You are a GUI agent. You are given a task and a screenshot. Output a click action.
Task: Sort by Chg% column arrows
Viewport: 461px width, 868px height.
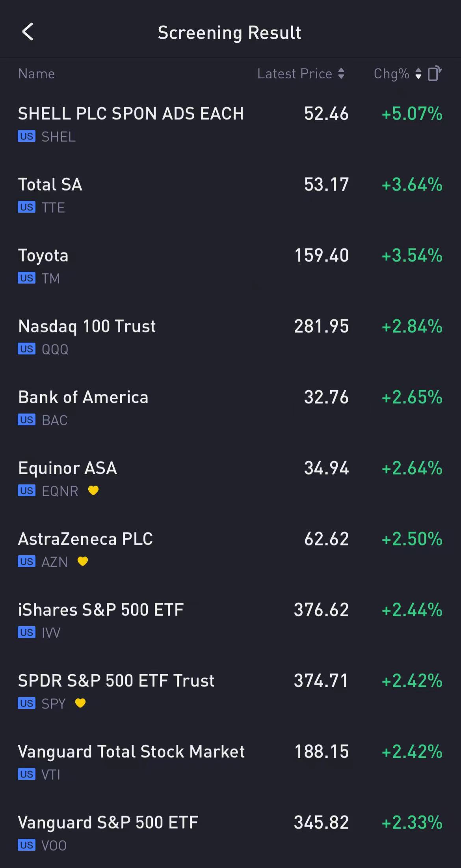(x=418, y=74)
